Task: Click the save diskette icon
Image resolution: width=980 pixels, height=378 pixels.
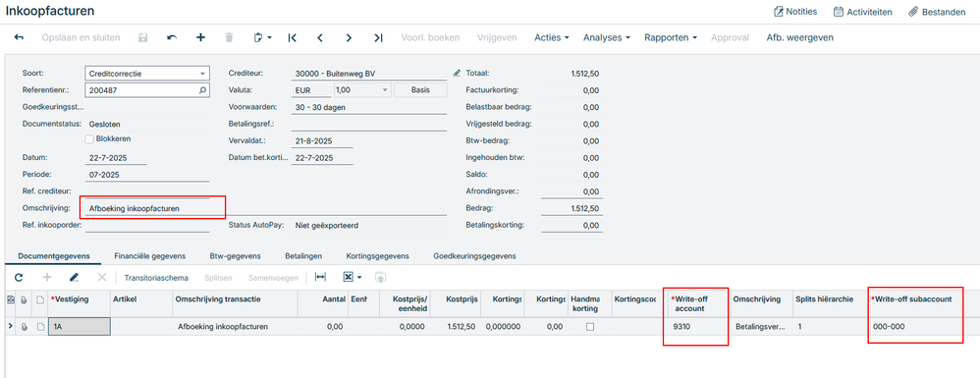Action: tap(142, 37)
